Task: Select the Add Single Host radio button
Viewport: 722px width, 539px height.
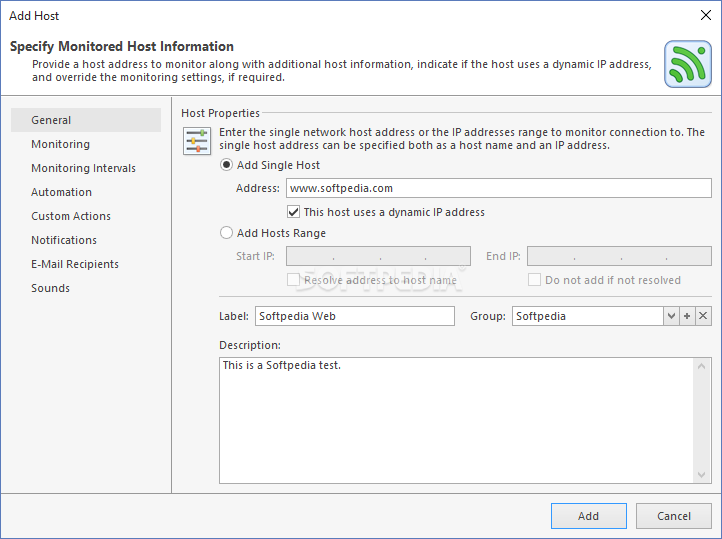Action: tap(226, 165)
